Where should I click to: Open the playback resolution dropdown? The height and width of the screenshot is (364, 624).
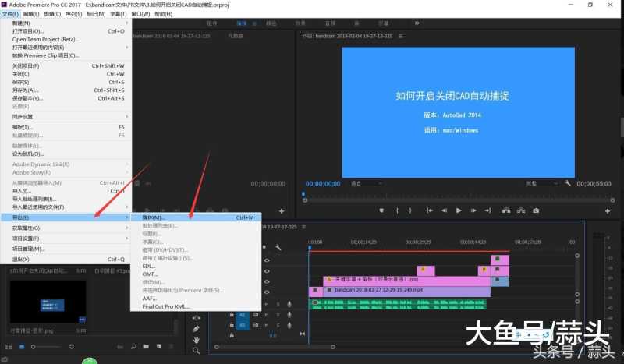coord(541,183)
